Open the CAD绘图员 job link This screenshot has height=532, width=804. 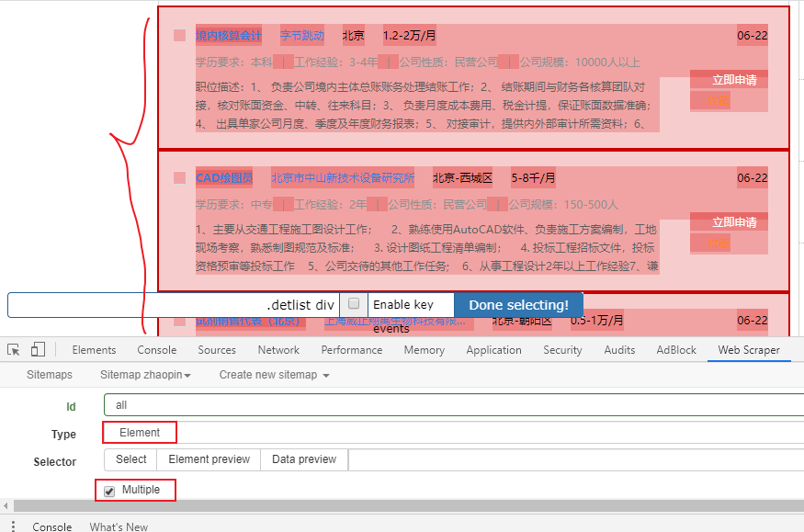coord(224,177)
